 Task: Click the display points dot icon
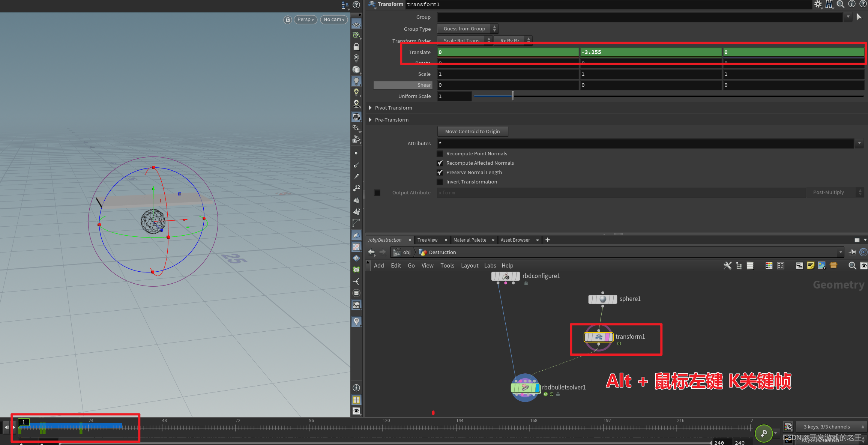point(356,153)
